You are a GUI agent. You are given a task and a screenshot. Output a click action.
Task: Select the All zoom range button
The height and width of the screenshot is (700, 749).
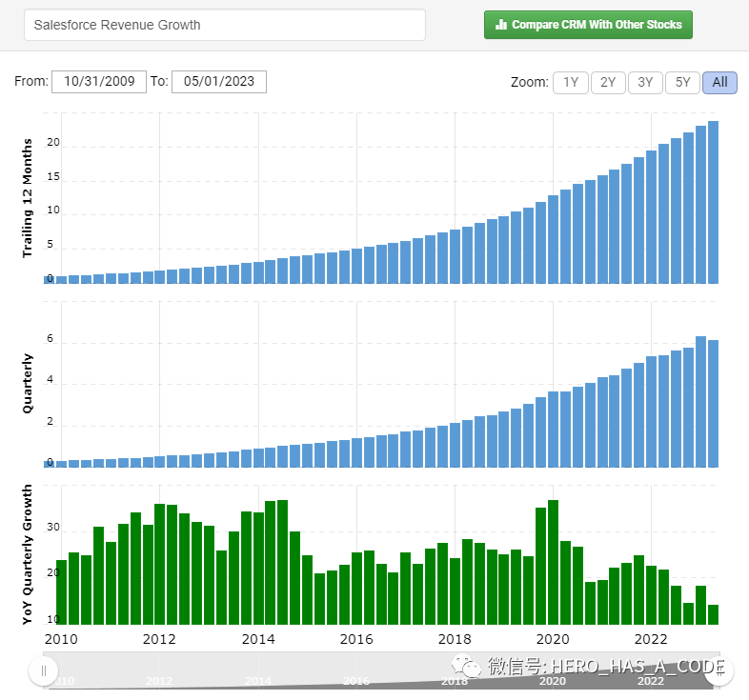[719, 83]
